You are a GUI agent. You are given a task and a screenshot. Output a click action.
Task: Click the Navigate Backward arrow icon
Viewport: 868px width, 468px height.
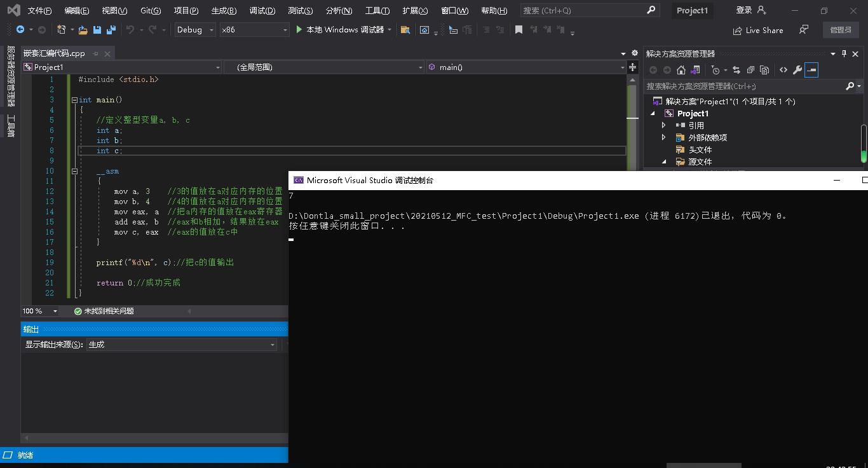(x=20, y=30)
